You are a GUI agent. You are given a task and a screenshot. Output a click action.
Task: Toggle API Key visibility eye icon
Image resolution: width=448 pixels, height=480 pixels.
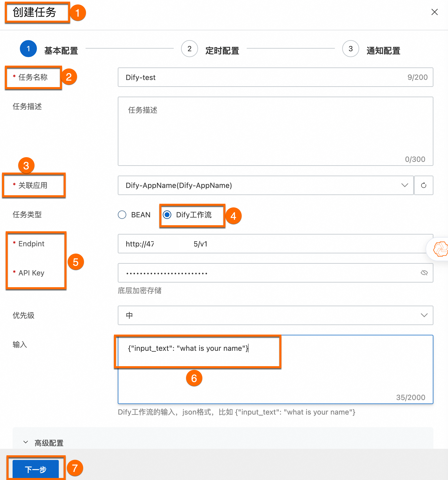(424, 273)
